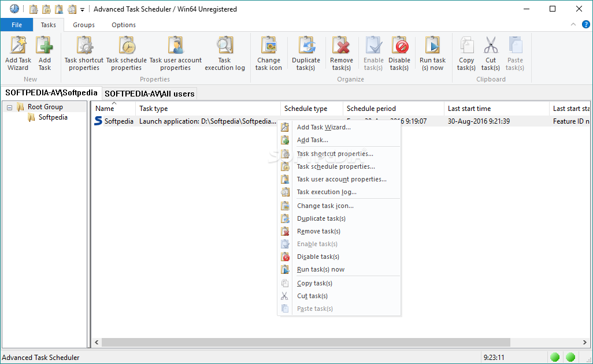This screenshot has height=364, width=593.
Task: Click first quick access toolbar icon
Action: click(34, 9)
